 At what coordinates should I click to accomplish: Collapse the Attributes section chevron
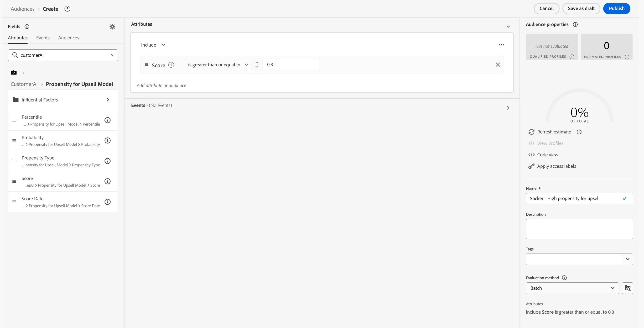508,26
